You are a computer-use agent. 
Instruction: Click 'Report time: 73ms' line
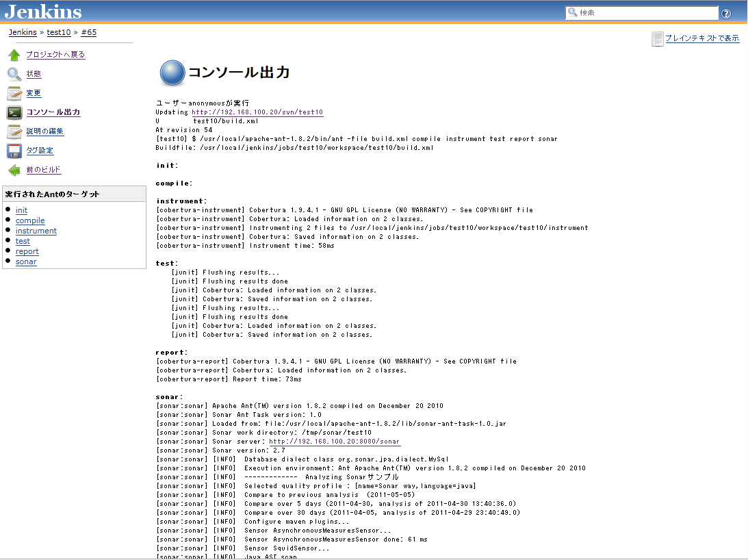coord(229,379)
